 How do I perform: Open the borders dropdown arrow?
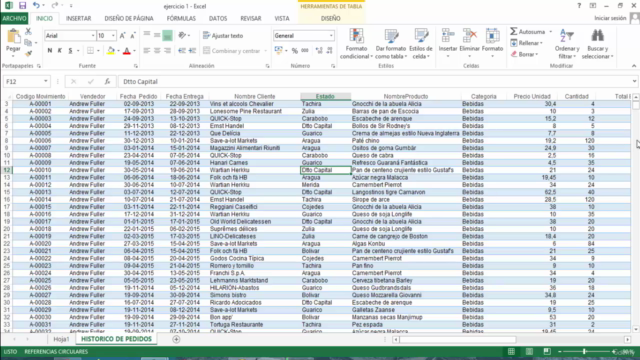pos(98,51)
